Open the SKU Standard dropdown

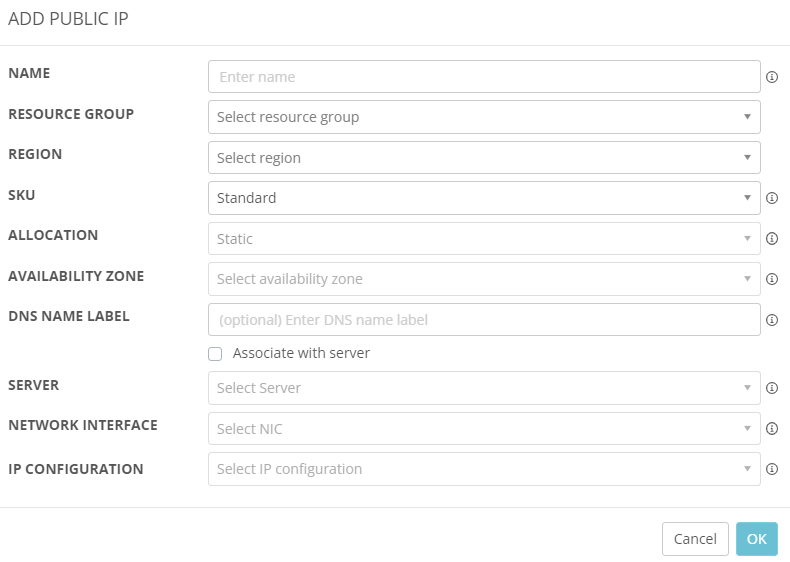pyautogui.click(x=484, y=198)
